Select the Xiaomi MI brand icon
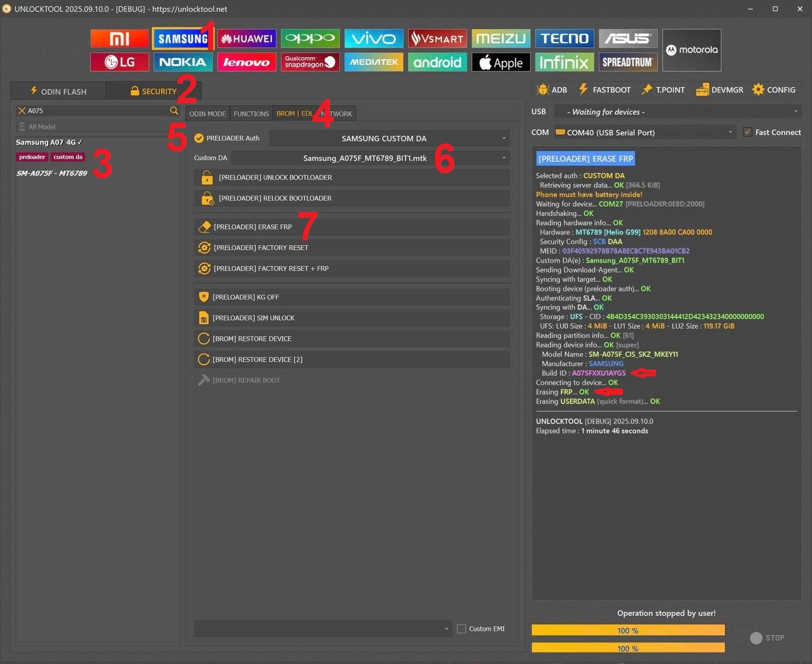Screen dimensions: 812x664 (x=119, y=39)
